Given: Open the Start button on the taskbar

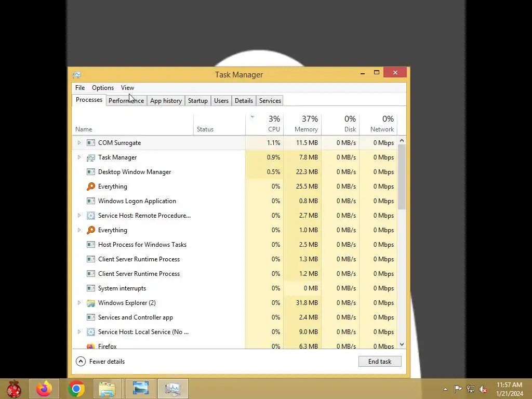Looking at the screenshot, I should [x=14, y=389].
